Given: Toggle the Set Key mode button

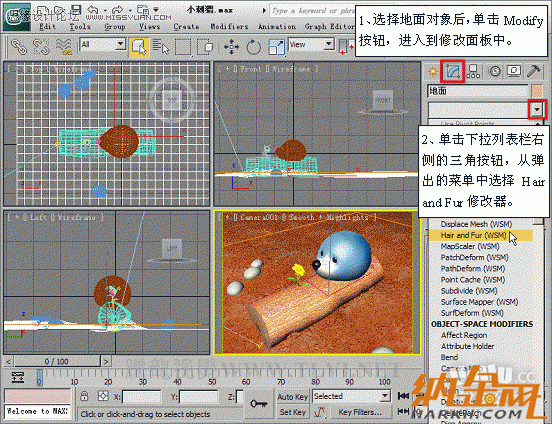Looking at the screenshot, I should (x=293, y=411).
